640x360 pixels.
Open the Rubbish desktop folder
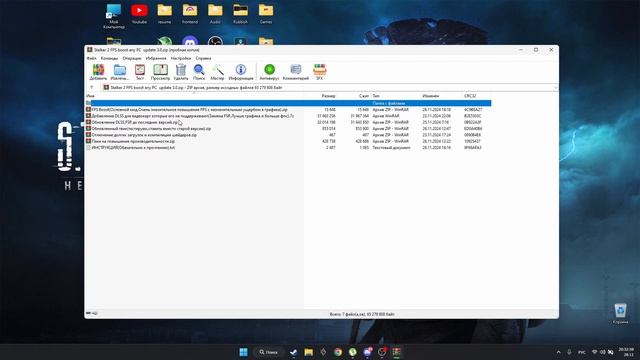click(x=240, y=14)
